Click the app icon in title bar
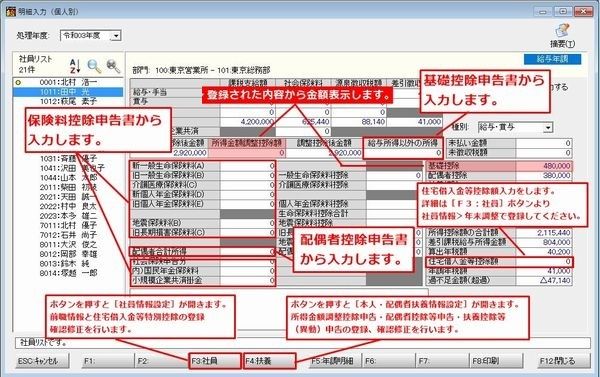The image size is (600, 377). coord(11,11)
